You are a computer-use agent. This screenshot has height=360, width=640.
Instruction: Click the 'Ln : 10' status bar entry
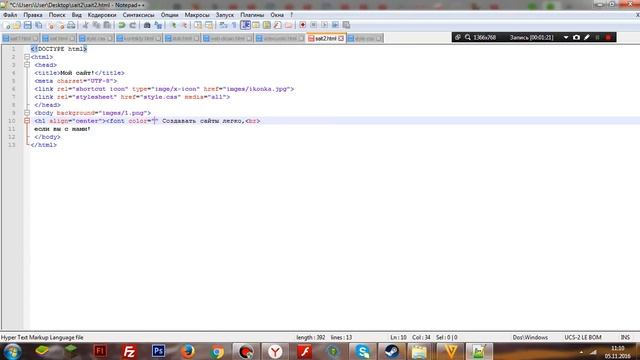point(398,338)
